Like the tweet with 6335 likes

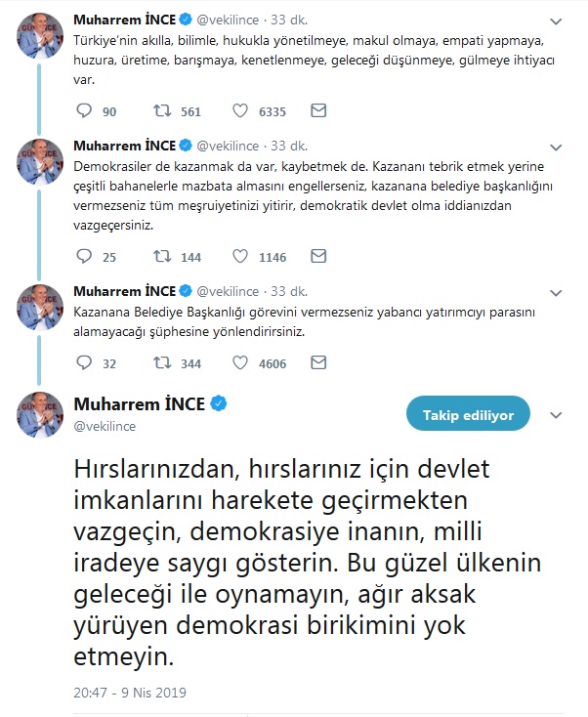point(240,111)
